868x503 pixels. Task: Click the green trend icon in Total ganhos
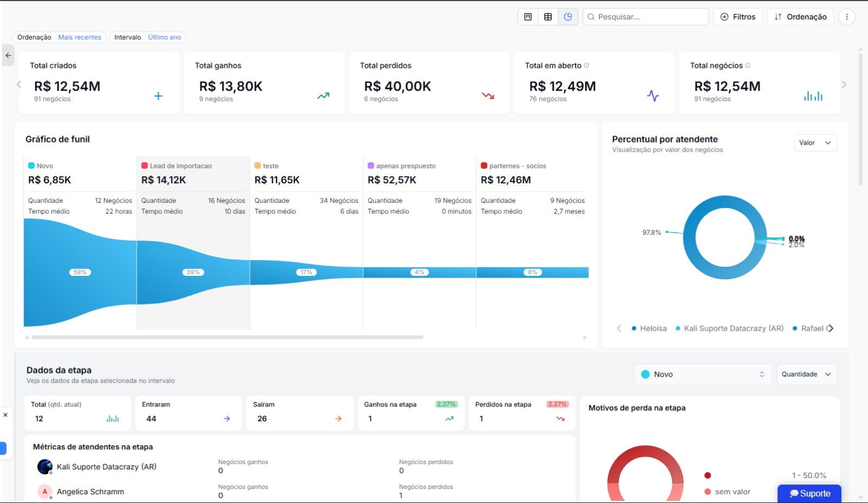point(323,96)
